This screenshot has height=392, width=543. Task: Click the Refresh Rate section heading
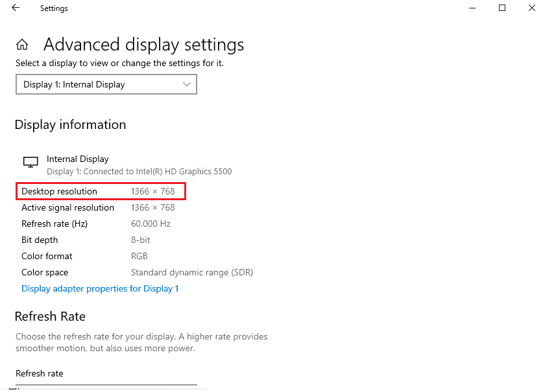click(50, 316)
